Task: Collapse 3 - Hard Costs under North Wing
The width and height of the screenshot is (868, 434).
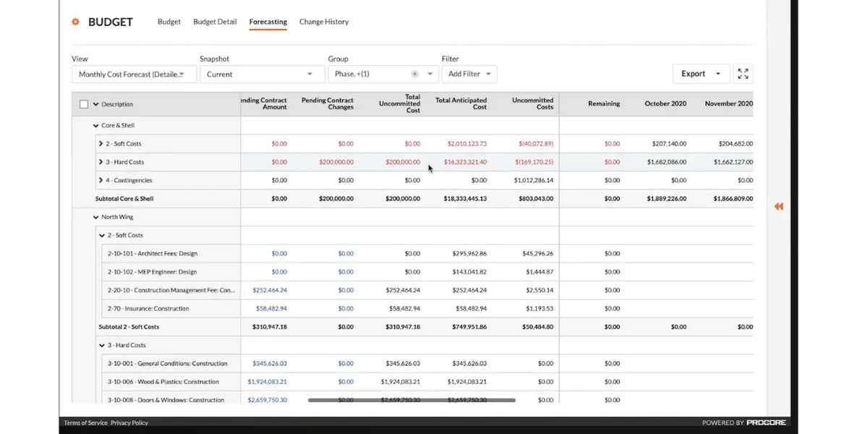Action: [x=101, y=345]
